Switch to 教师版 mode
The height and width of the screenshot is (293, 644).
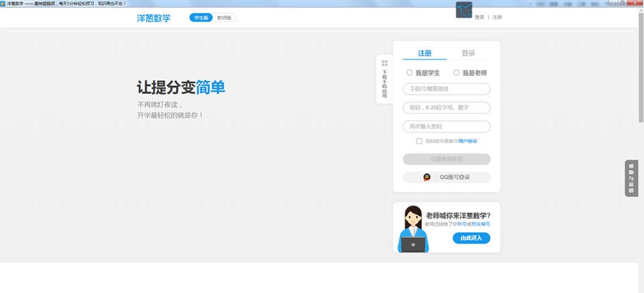tap(224, 18)
